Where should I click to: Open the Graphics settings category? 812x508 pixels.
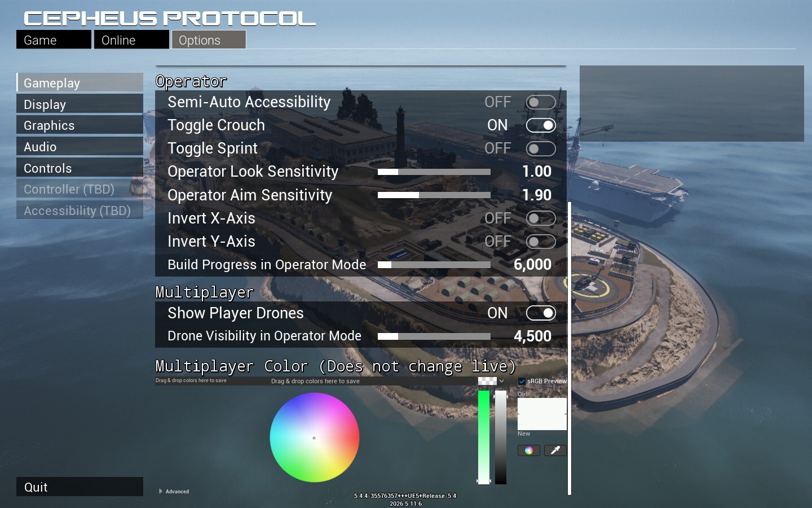click(x=80, y=125)
